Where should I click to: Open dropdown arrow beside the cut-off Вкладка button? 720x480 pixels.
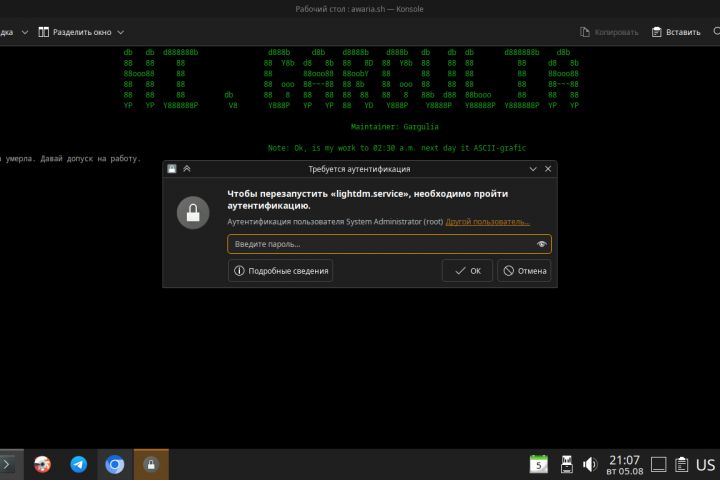25,32
